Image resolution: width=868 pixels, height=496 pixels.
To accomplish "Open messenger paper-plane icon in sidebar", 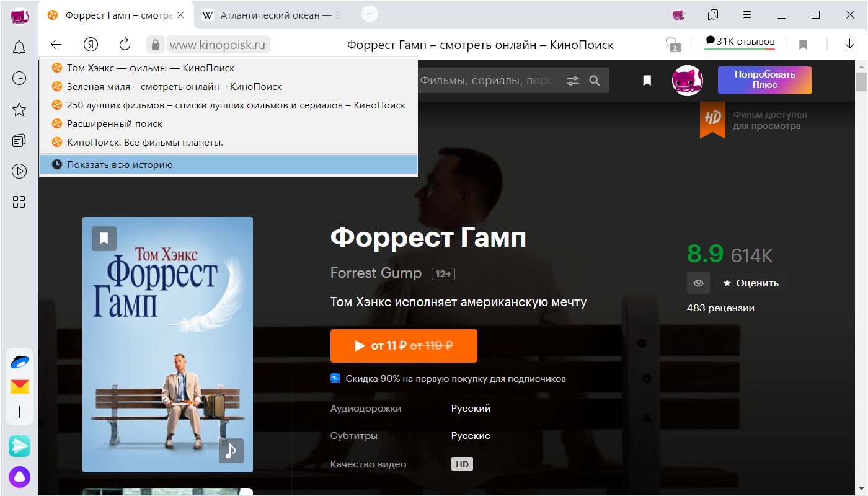I will 20,446.
